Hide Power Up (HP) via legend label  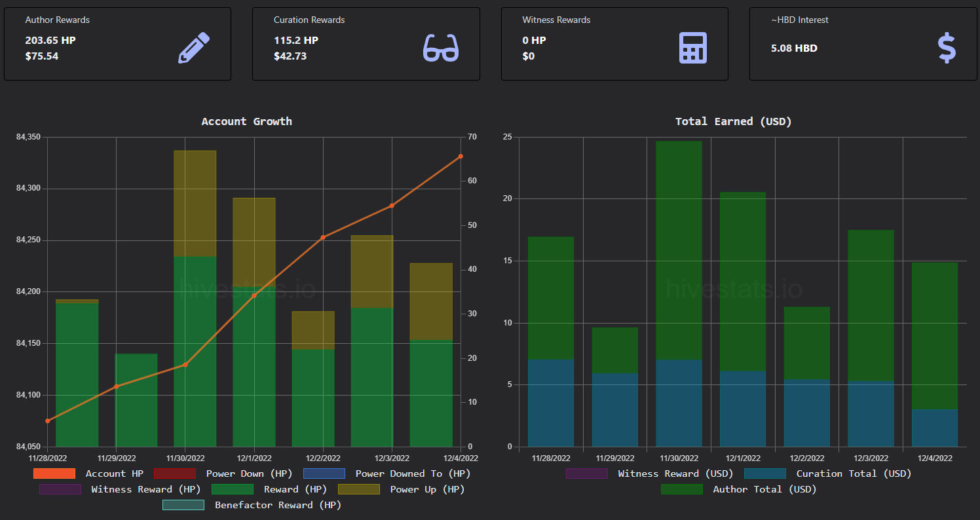click(427, 489)
